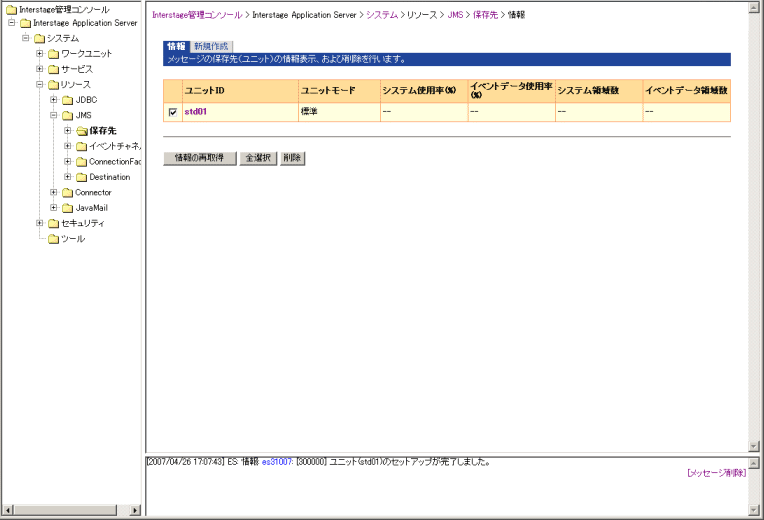This screenshot has width=764, height=520.
Task: Follow the JMS breadcrumb link
Action: pyautogui.click(x=455, y=15)
